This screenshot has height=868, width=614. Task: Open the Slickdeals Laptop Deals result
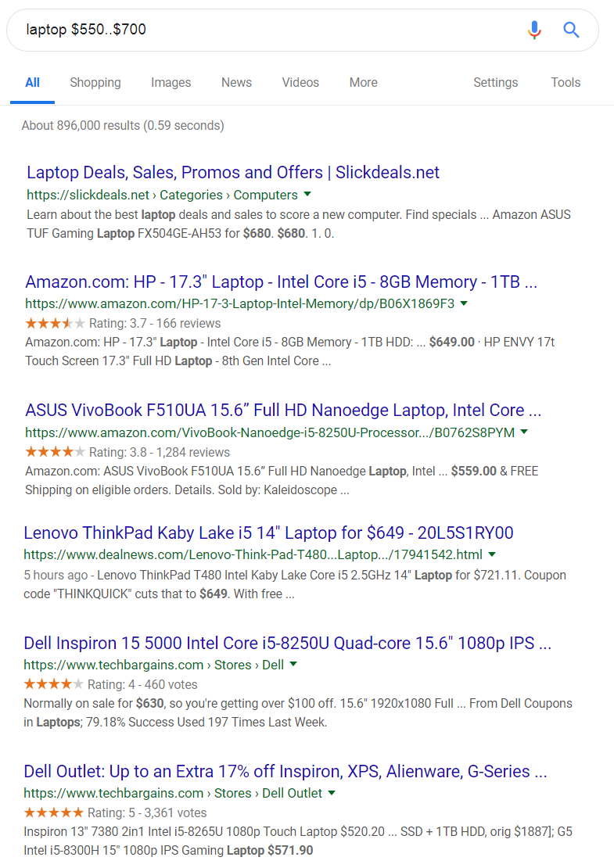click(x=233, y=172)
